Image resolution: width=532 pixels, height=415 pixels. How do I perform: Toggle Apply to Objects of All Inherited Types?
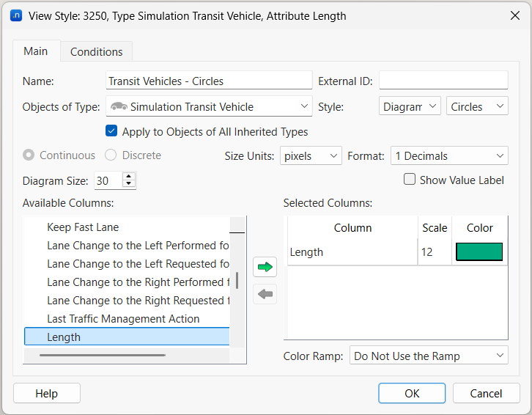(111, 132)
